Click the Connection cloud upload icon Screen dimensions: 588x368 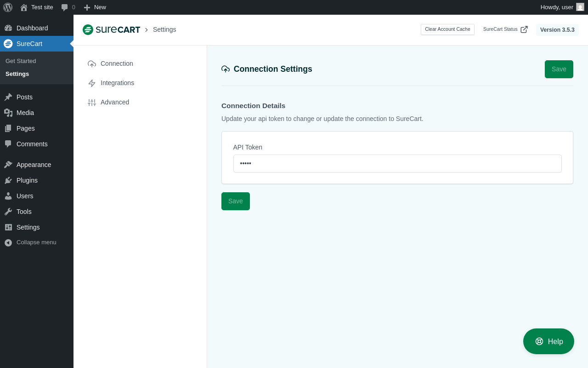click(x=92, y=64)
